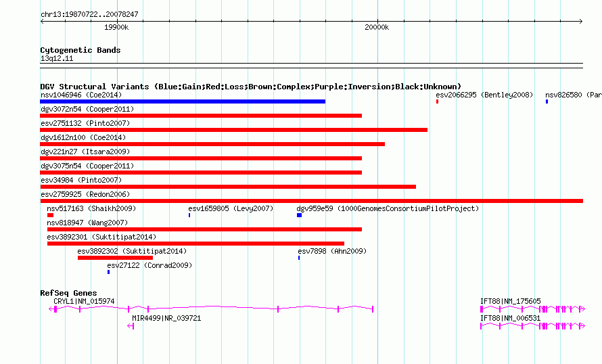Viewport: 602px width, 364px height.
Task: Click the 19900k ruler position
Action: click(x=116, y=27)
